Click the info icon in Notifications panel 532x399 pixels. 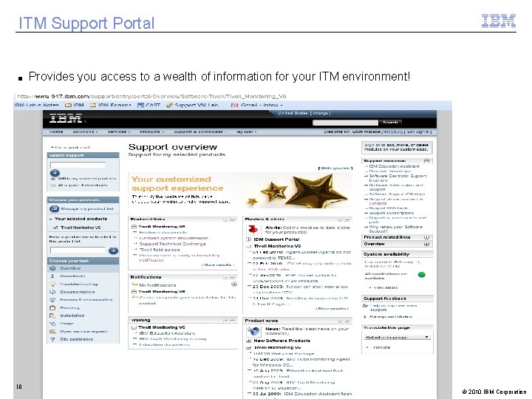[234, 284]
